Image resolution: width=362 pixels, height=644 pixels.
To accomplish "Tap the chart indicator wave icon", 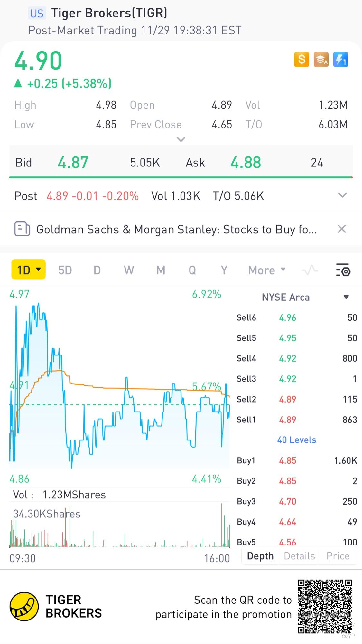I will (x=310, y=270).
